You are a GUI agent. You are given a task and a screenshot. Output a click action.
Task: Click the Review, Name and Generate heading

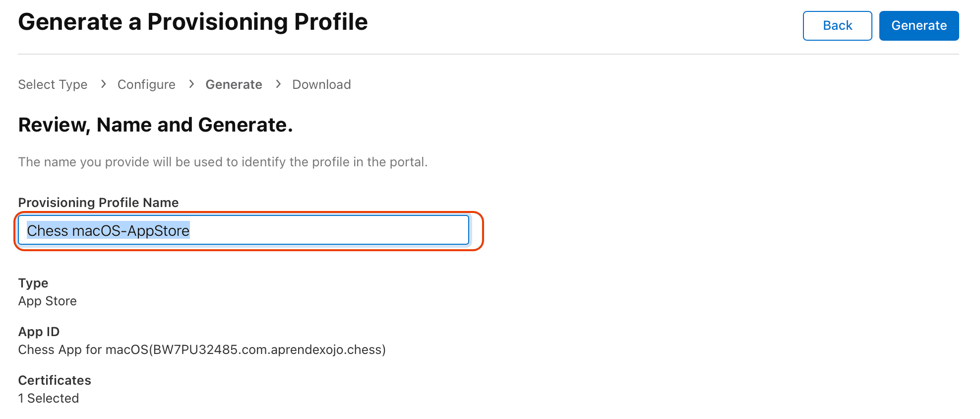coord(155,125)
